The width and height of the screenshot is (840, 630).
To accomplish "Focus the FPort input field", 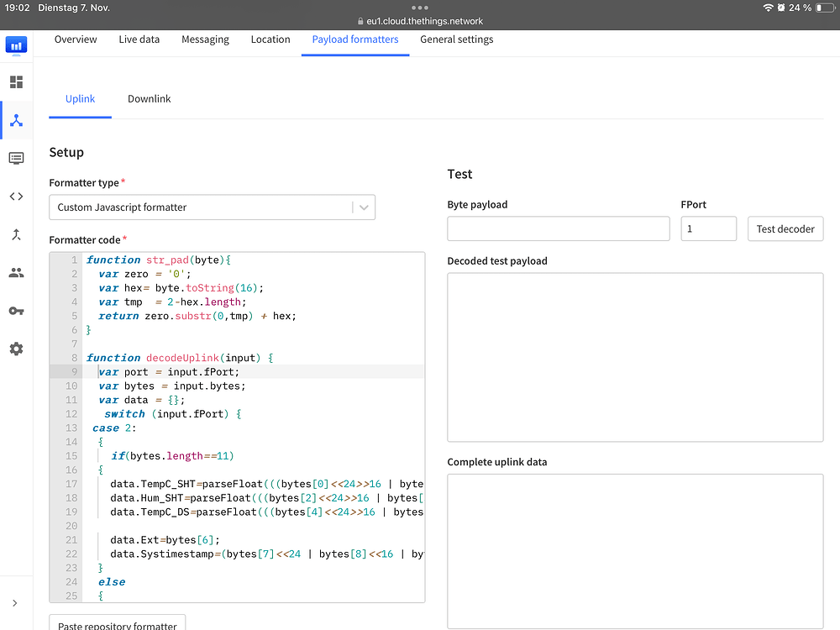I will pyautogui.click(x=708, y=228).
